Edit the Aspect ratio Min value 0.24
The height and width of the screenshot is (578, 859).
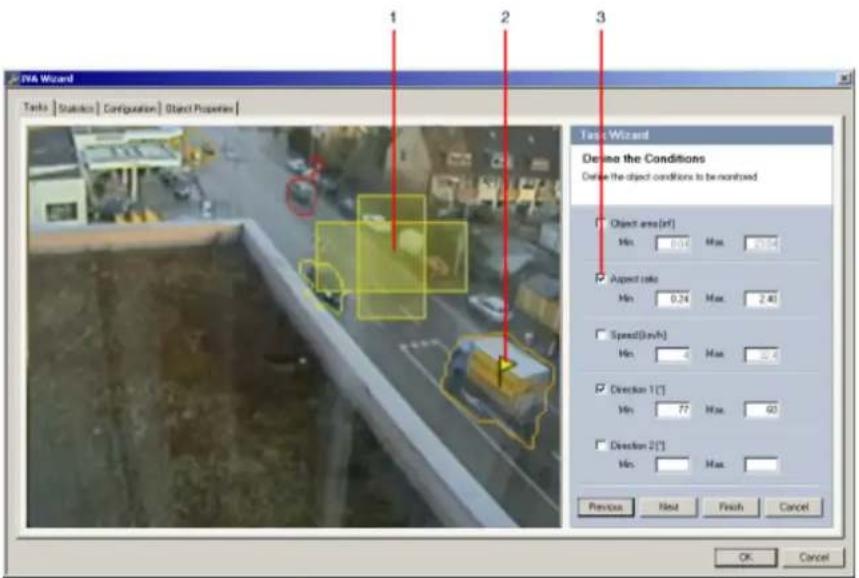point(673,299)
